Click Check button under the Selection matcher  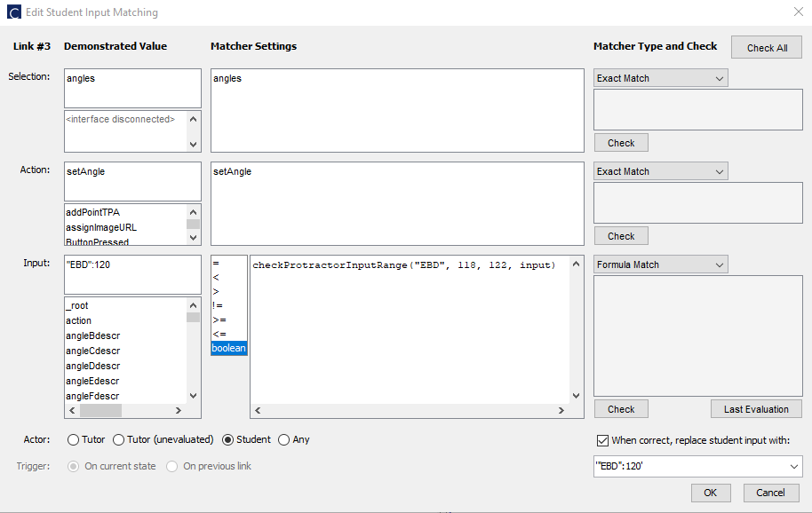pyautogui.click(x=620, y=142)
